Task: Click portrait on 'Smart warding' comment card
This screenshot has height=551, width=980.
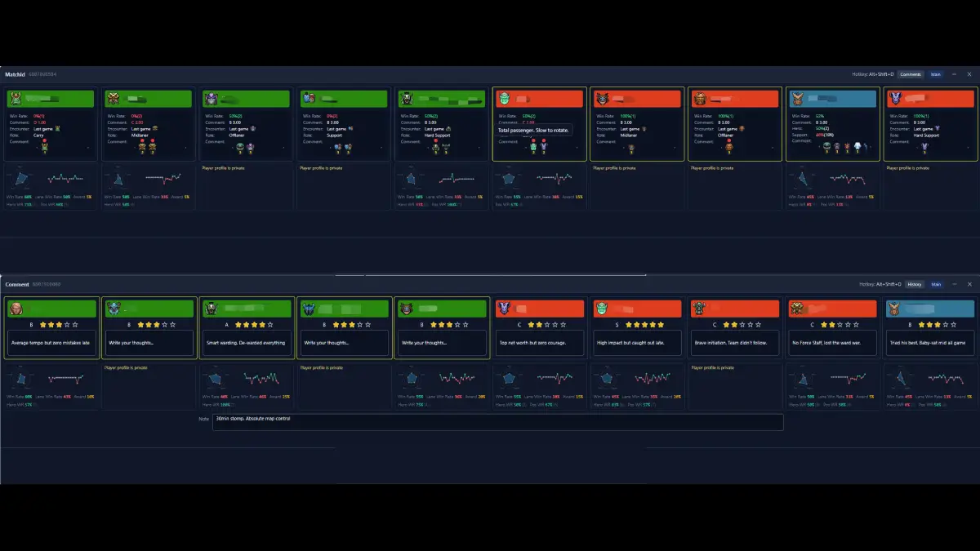Action: click(211, 309)
